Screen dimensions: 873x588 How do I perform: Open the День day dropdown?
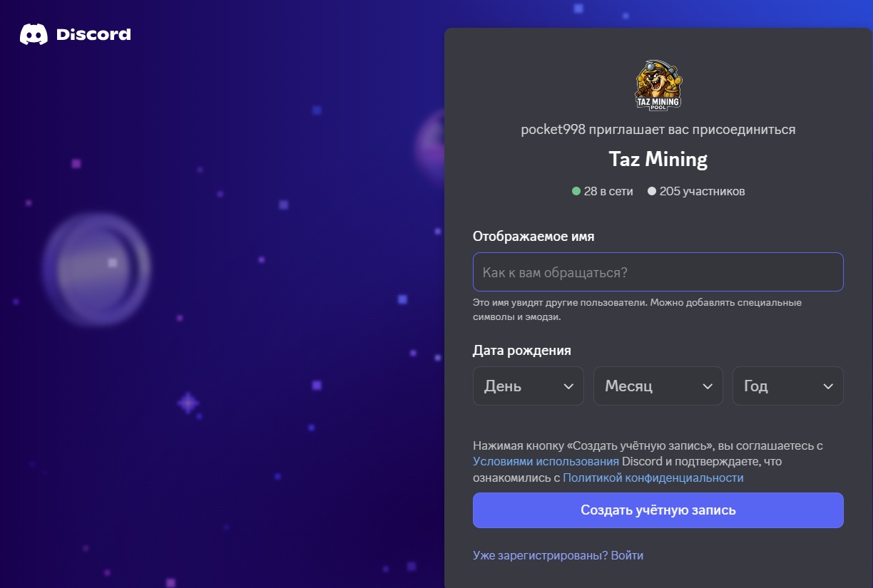[528, 386]
